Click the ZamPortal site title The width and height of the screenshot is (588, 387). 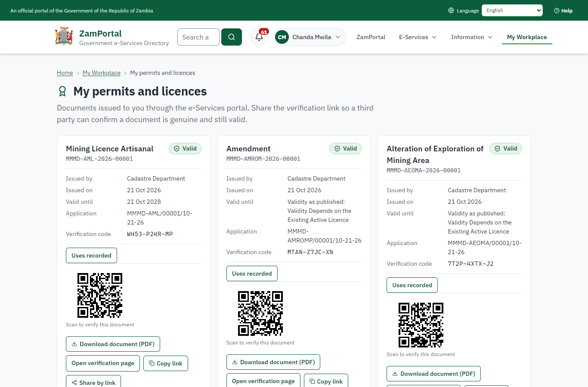pos(100,34)
